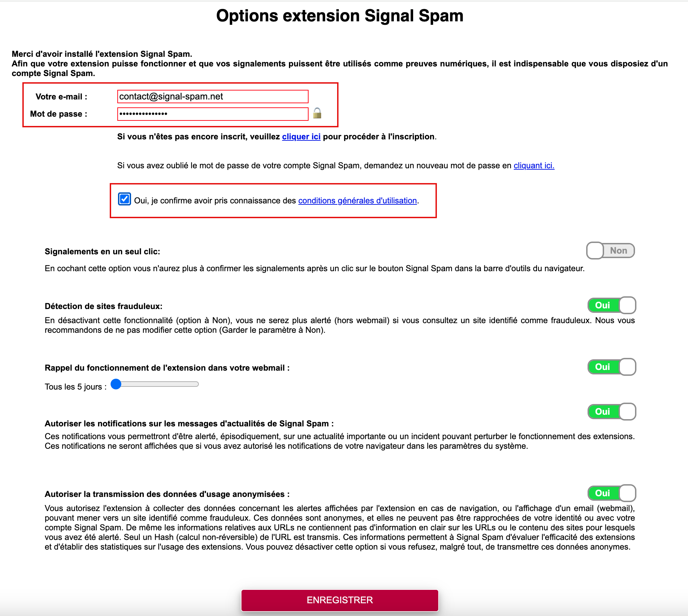Open the conditions générales d'utilisation link

pyautogui.click(x=357, y=201)
